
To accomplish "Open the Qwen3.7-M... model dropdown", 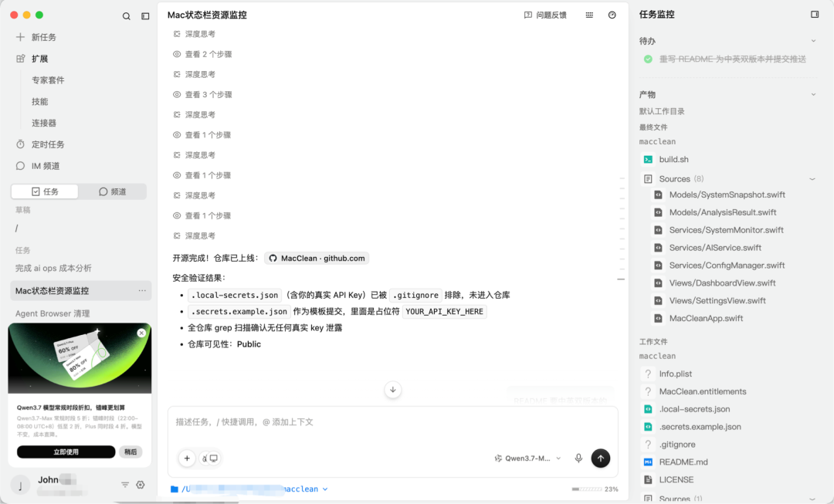I will click(x=527, y=458).
